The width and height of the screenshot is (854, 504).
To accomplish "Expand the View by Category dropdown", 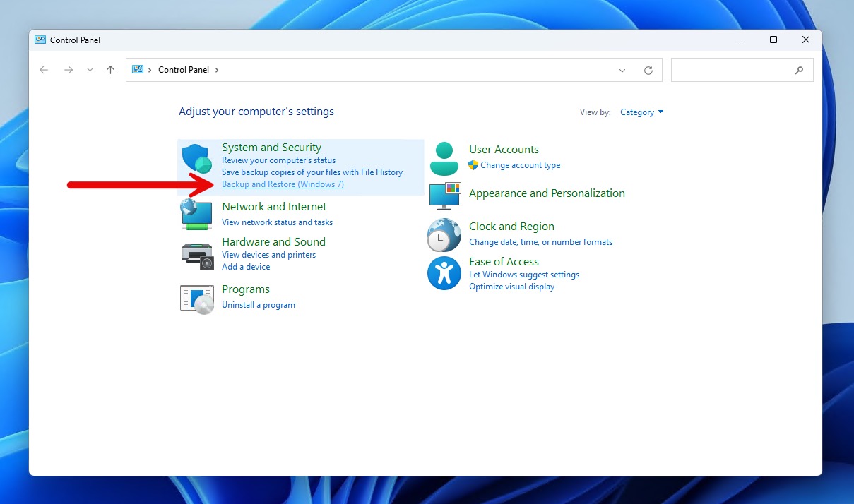I will click(x=641, y=112).
